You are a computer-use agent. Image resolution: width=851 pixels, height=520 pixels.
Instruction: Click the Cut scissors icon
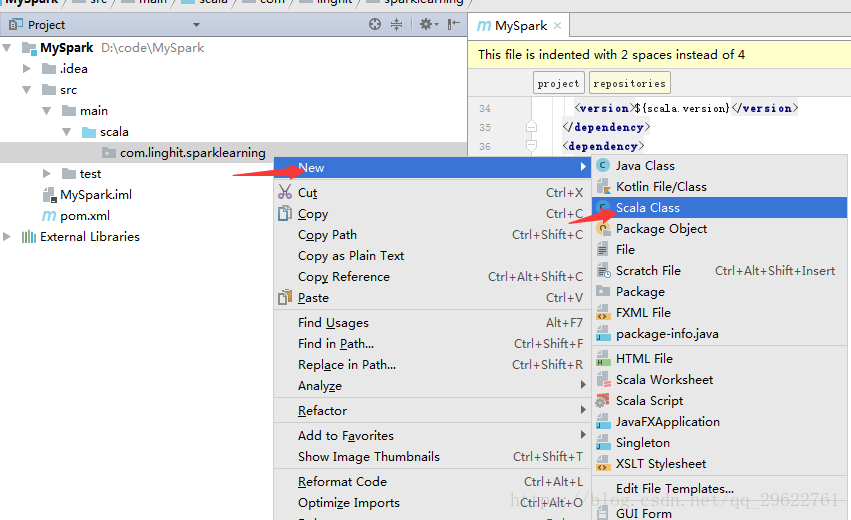tap(285, 192)
